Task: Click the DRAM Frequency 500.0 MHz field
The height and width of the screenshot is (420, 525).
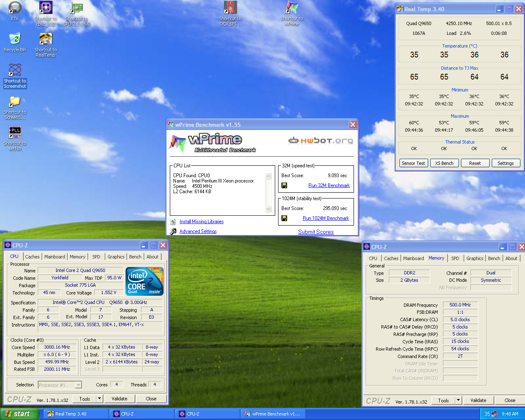Action: click(x=460, y=305)
